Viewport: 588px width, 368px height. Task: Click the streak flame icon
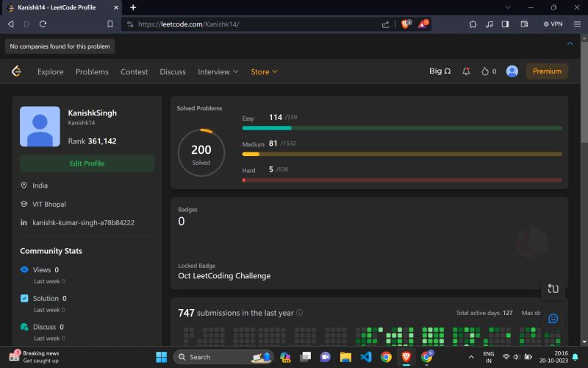[485, 71]
